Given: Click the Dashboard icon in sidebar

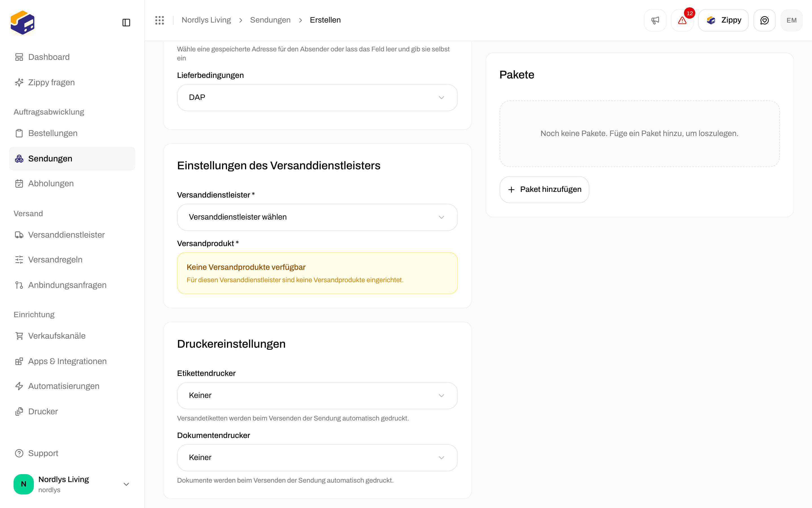Looking at the screenshot, I should pos(19,57).
